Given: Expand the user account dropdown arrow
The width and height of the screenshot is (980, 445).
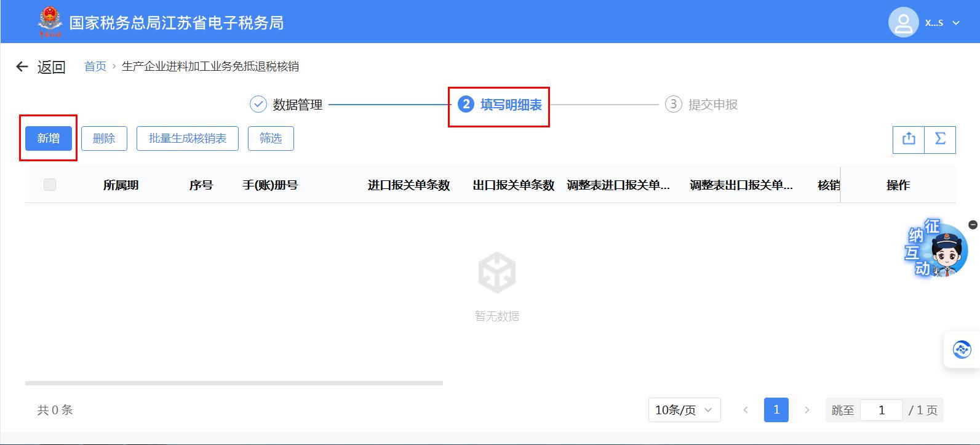Looking at the screenshot, I should coord(956,23).
